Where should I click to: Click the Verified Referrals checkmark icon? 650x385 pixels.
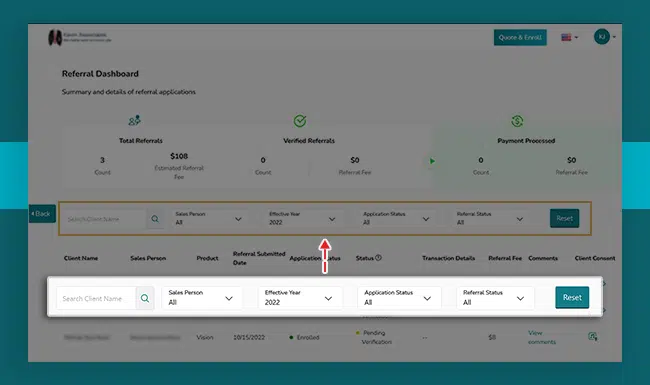pyautogui.click(x=300, y=121)
